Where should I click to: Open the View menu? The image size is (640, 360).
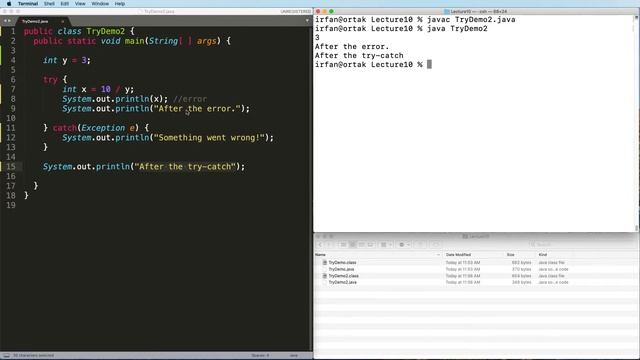[x=80, y=4]
